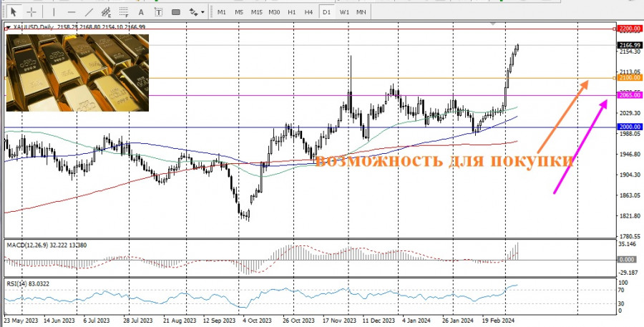Click the '19 Feb 2024' date label
This screenshot has width=644, height=327.
pyautogui.click(x=497, y=320)
